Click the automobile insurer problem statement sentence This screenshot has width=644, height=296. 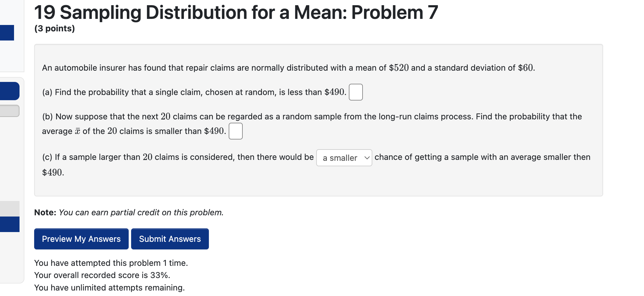pyautogui.click(x=288, y=68)
